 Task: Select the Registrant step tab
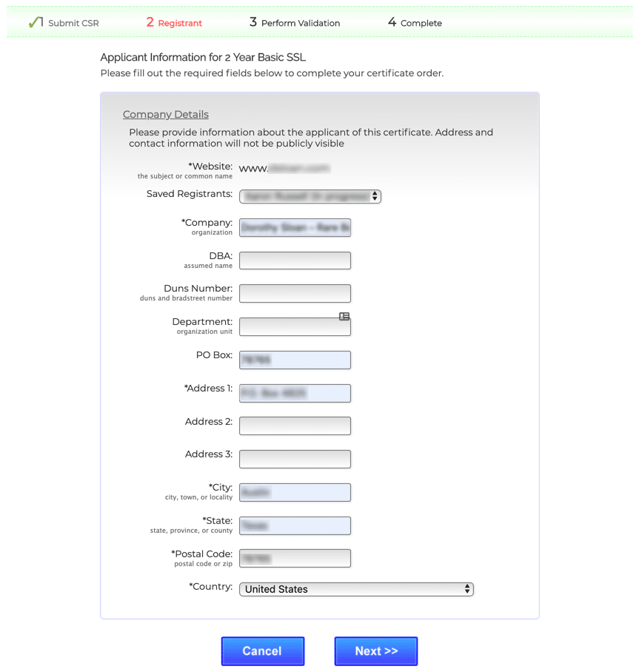(174, 23)
